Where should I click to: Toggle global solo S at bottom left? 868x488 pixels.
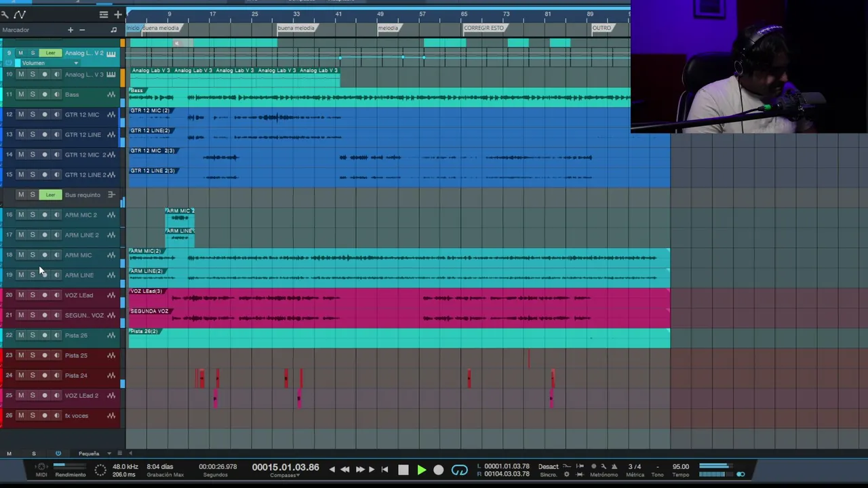(x=33, y=453)
